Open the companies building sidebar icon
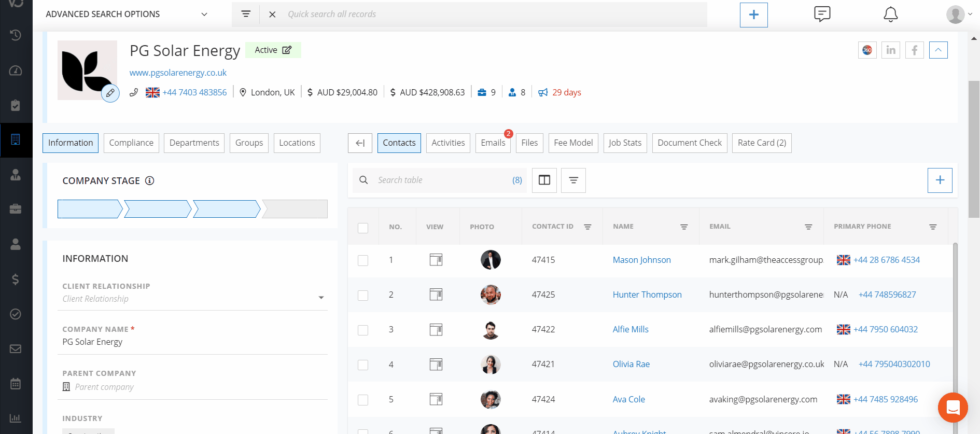 [16, 139]
